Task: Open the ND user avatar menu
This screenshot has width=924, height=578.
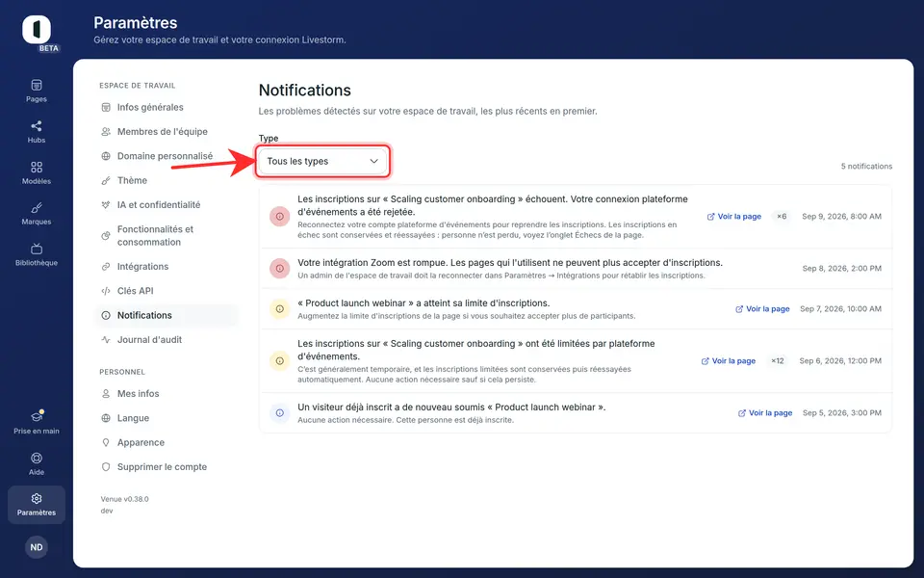Action: click(x=37, y=547)
